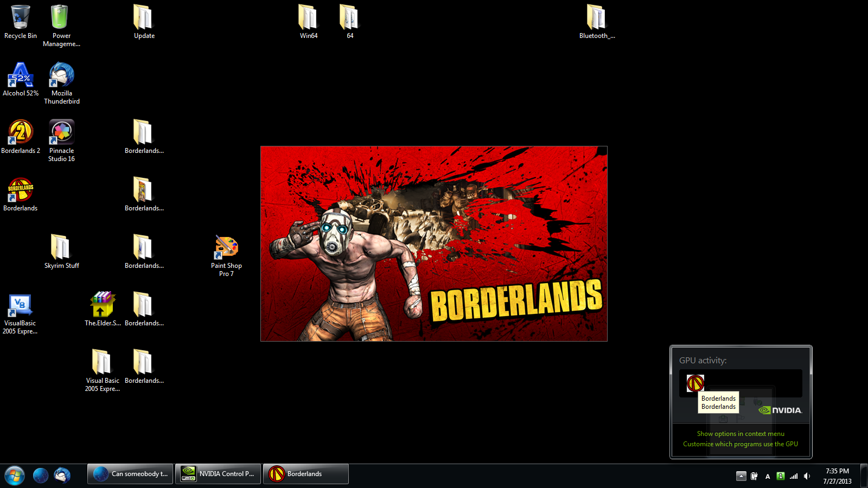Show hidden system tray icons
The image size is (868, 488).
tap(741, 476)
